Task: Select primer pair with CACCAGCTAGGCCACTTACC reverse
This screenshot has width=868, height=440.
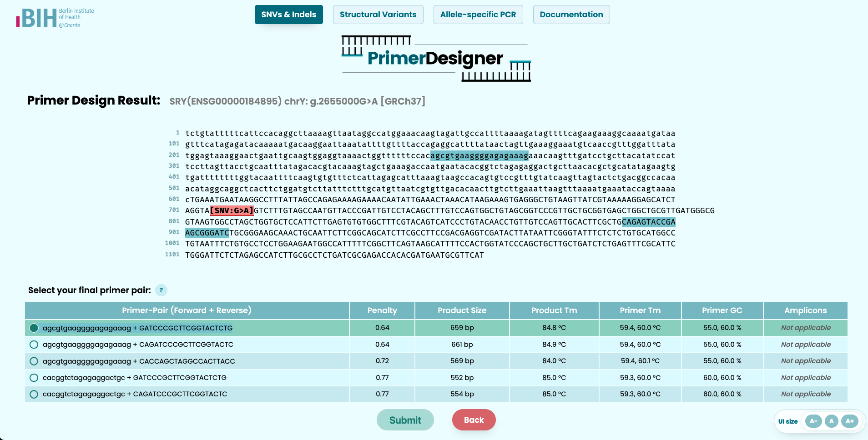Action: [34, 361]
